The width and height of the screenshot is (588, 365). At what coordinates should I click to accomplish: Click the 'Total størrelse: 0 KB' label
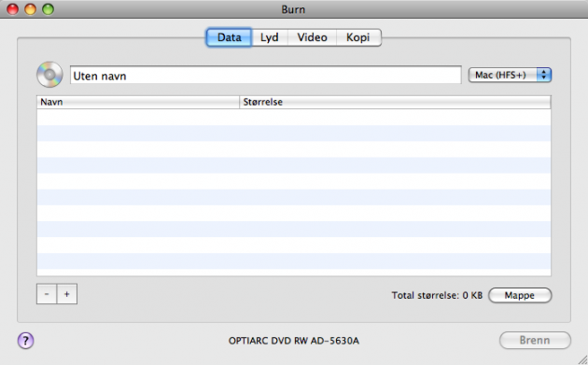tap(437, 296)
